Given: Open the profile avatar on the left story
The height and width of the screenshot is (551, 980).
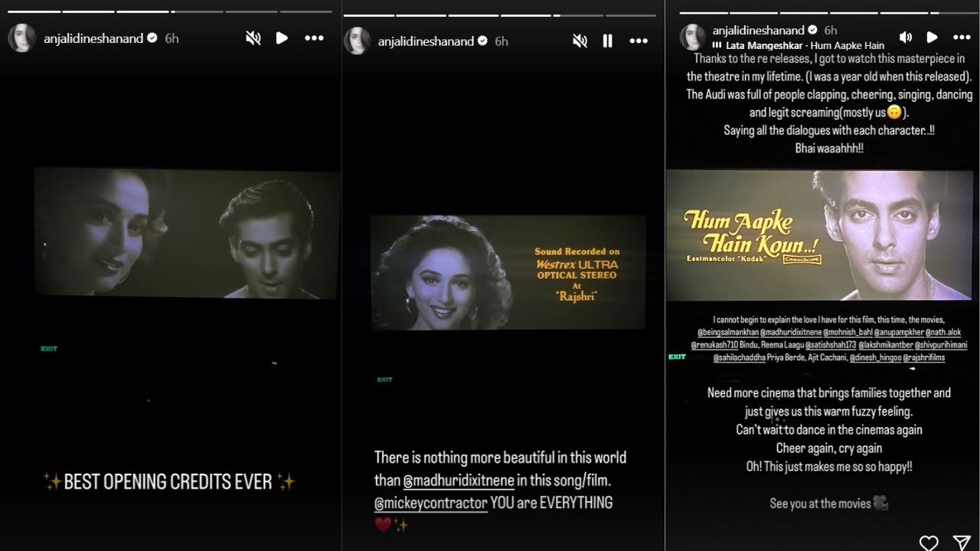Looking at the screenshot, I should click(21, 38).
